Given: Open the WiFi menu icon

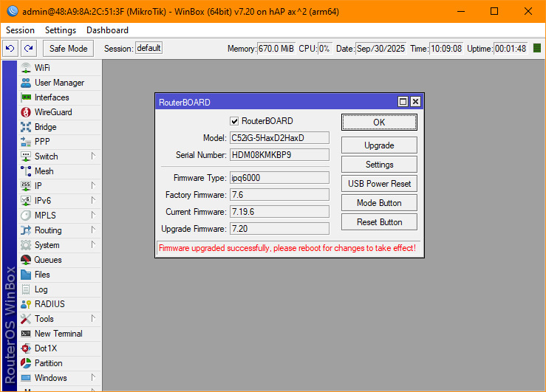Looking at the screenshot, I should coord(26,68).
